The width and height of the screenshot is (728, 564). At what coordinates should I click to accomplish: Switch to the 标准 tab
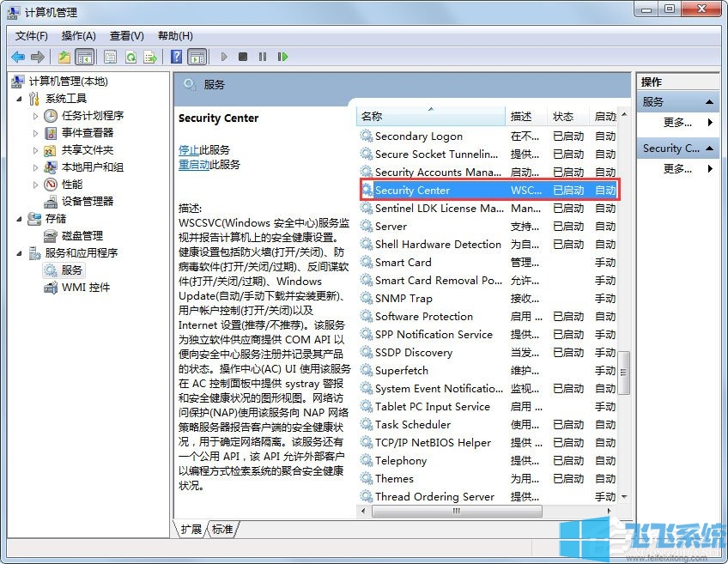(221, 530)
